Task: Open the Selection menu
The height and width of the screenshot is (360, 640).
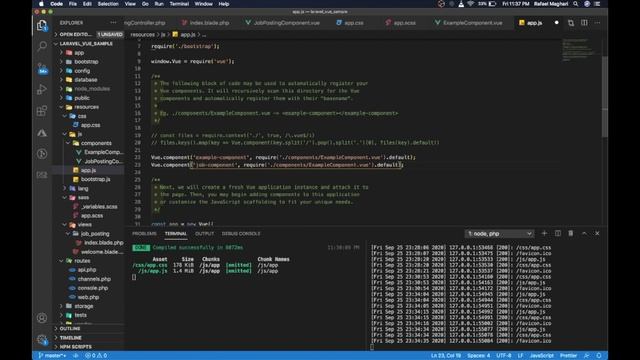Action: 108,4
